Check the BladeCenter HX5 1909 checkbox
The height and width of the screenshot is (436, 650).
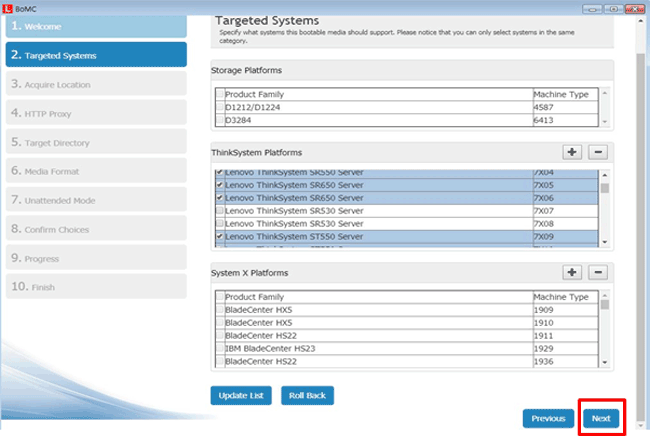220,310
